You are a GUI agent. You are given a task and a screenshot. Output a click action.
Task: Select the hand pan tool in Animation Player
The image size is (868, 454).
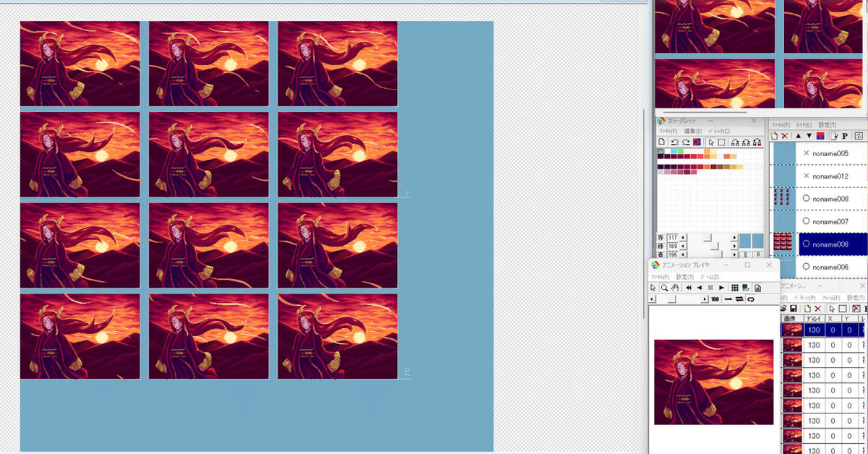pyautogui.click(x=675, y=288)
